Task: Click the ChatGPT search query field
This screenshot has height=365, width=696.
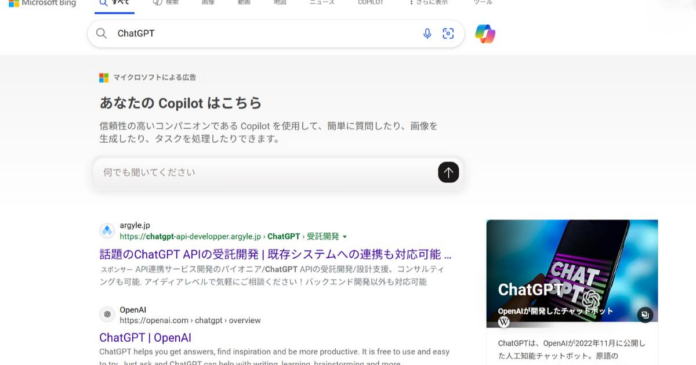Action: [266, 34]
